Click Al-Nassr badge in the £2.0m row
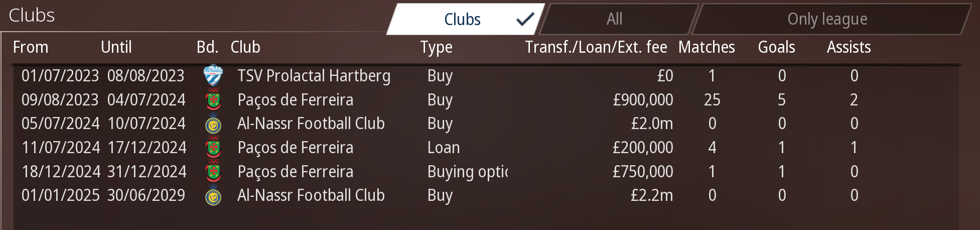Viewport: 980px width, 230px height. pos(213,124)
